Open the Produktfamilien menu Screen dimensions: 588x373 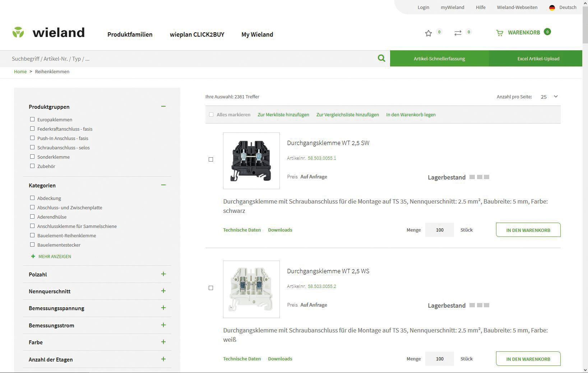tap(130, 34)
